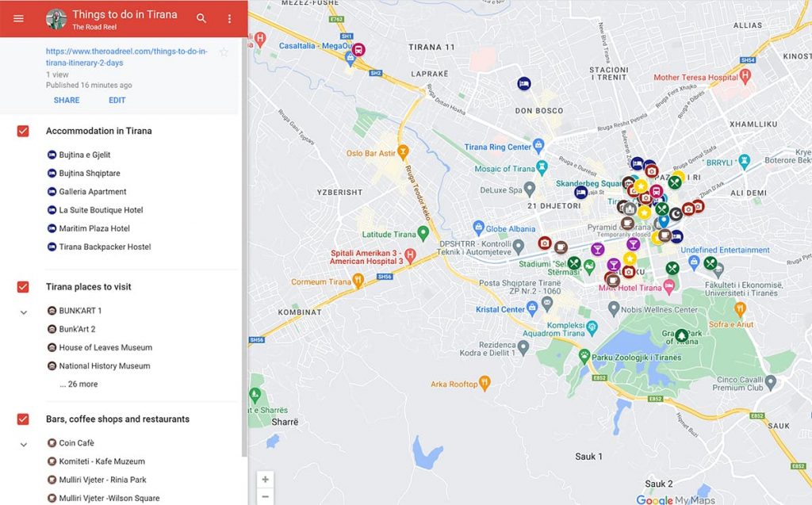Select National History Museum
The height and width of the screenshot is (505, 812).
[105, 365]
